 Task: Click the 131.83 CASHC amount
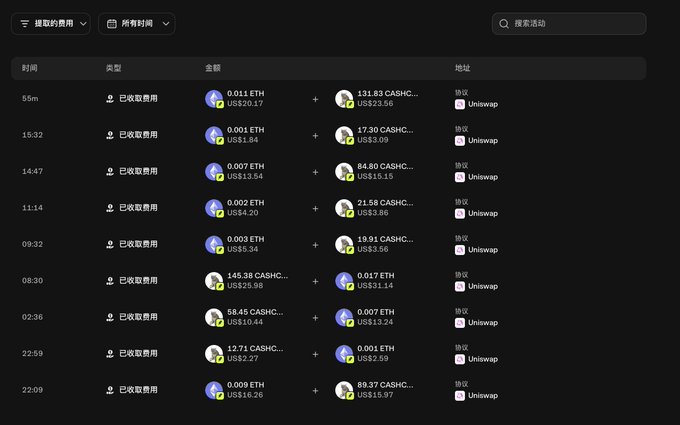[387, 93]
